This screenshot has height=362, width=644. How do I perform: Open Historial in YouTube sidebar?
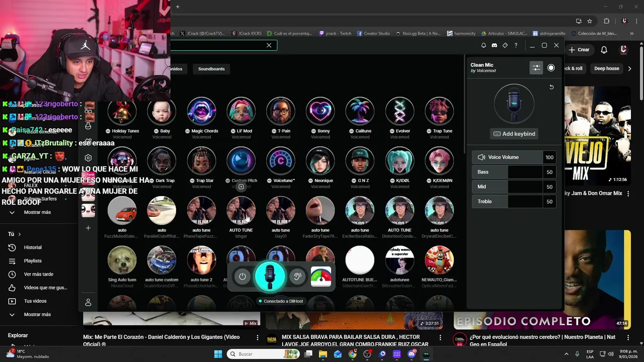point(33,247)
